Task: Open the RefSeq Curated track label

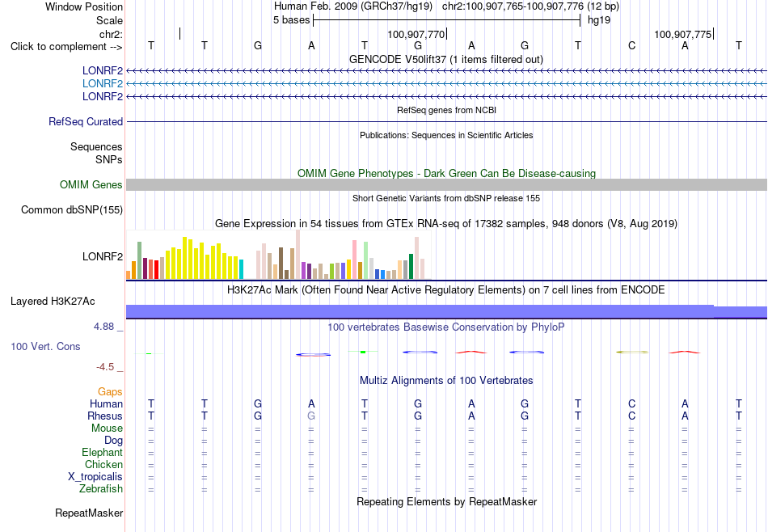Action: coord(86,121)
